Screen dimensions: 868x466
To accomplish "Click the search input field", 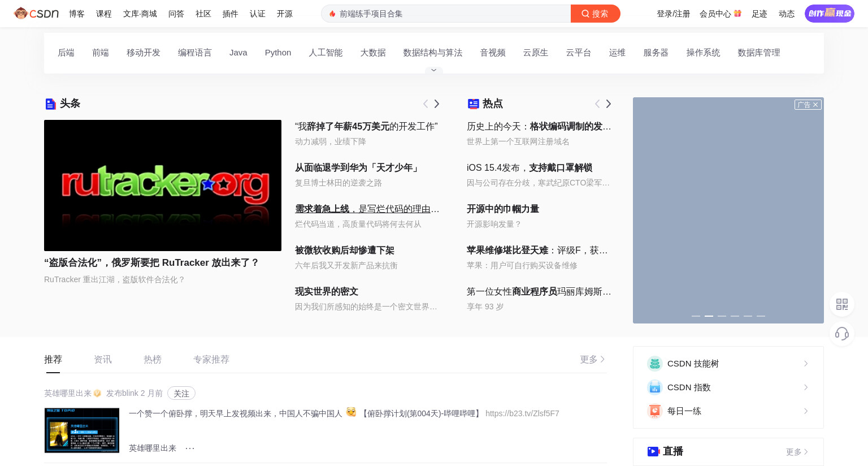I will (x=446, y=14).
